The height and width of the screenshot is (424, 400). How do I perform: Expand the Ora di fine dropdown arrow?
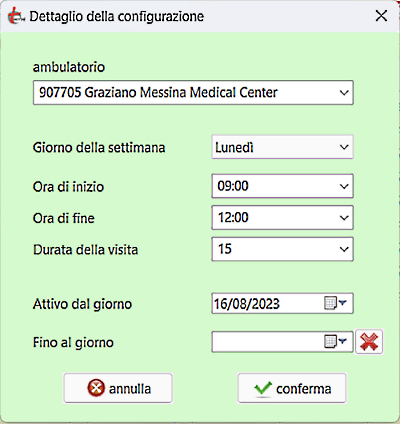[344, 218]
